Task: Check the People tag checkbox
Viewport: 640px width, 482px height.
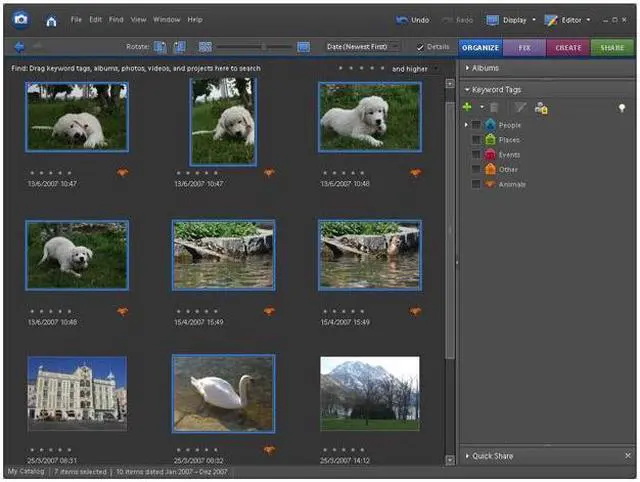Action: pos(476,125)
